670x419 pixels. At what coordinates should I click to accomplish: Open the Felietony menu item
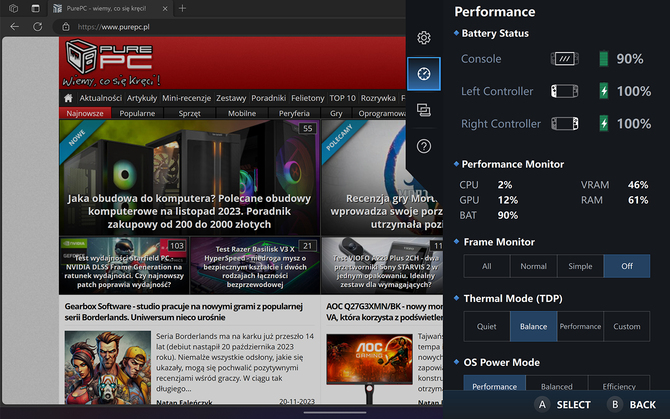(x=308, y=98)
